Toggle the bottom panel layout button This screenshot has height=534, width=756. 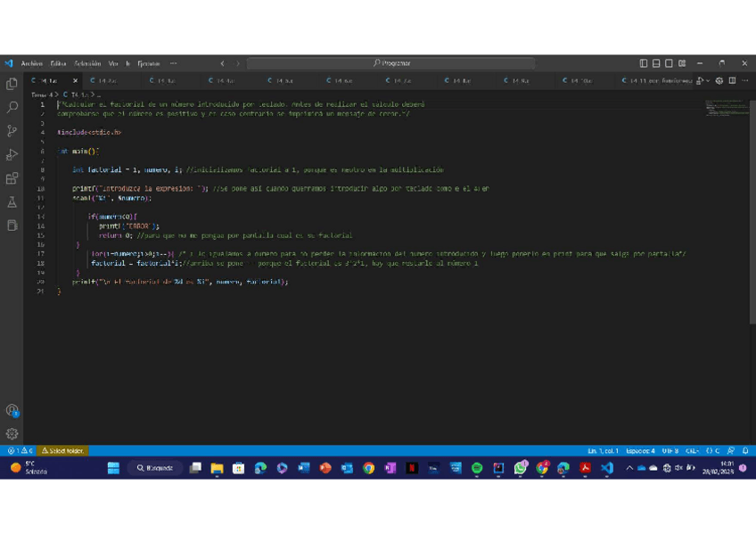[656, 63]
